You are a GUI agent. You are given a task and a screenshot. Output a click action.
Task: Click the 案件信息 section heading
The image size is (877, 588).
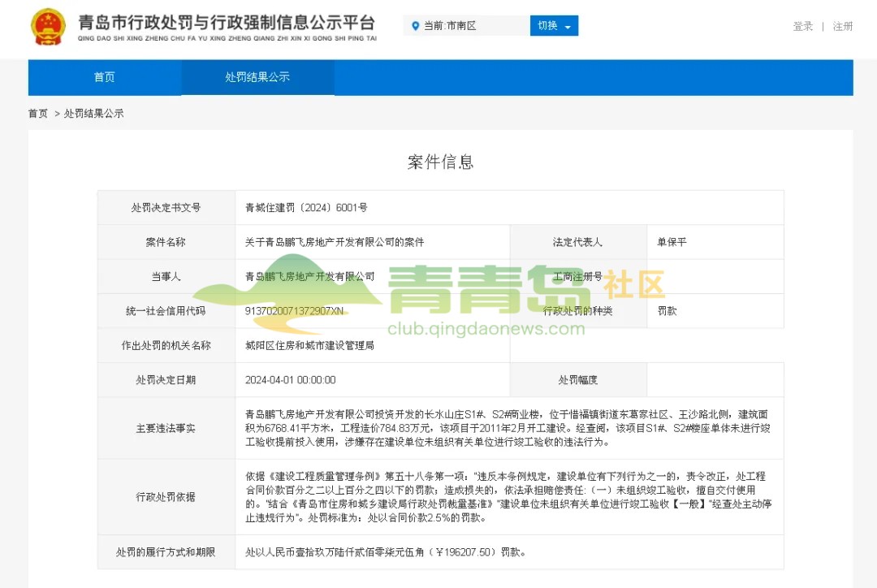440,162
